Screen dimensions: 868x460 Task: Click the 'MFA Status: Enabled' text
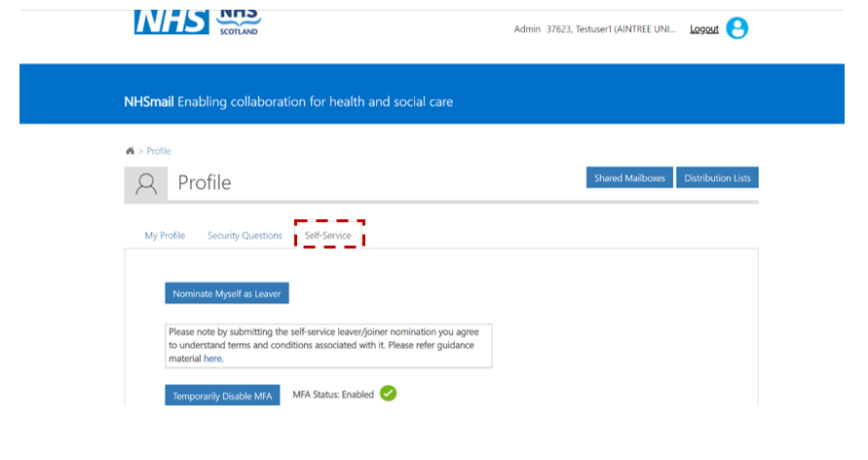[333, 395]
